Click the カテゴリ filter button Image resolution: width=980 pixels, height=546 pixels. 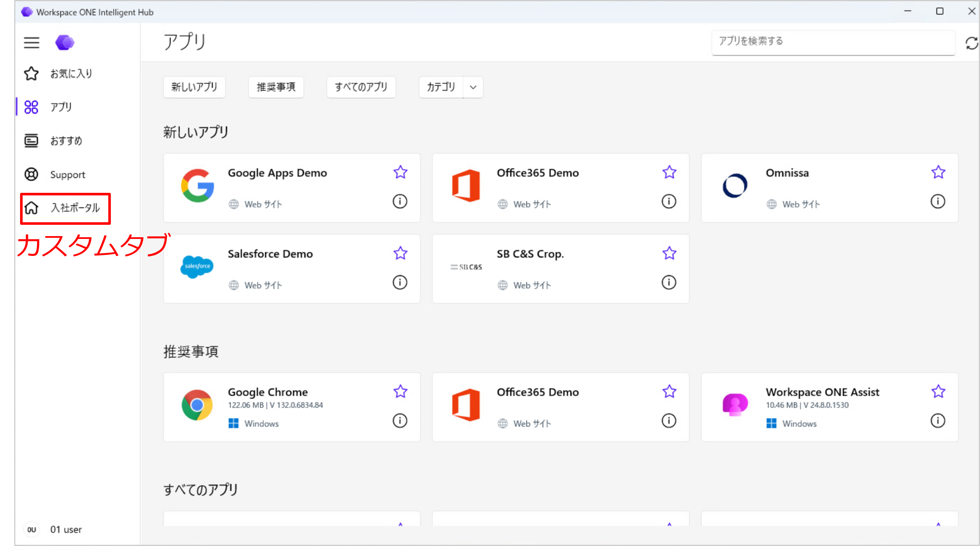pos(441,87)
